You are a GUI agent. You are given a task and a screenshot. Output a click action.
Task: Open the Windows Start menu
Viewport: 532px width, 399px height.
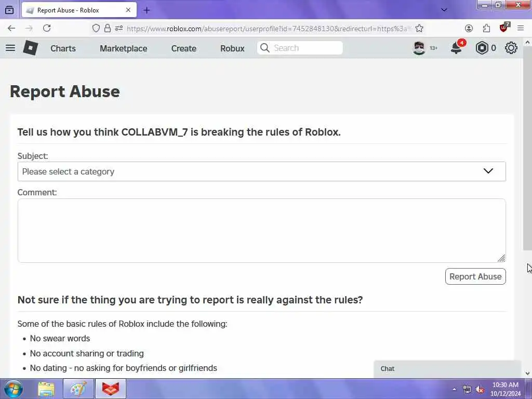(x=13, y=389)
